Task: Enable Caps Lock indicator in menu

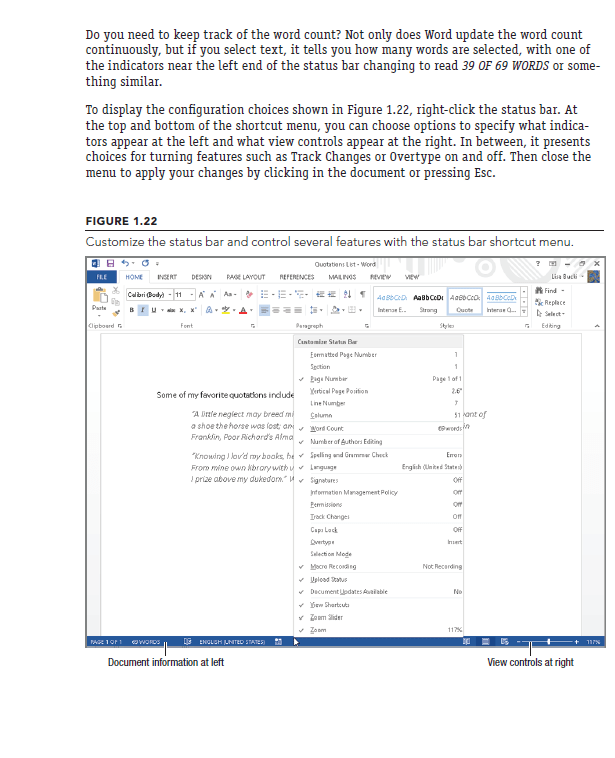Action: coord(323,529)
